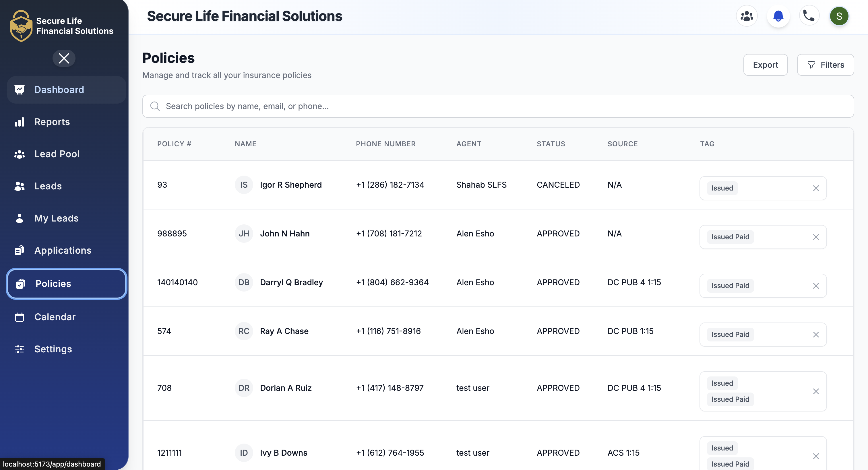The height and width of the screenshot is (470, 868).
Task: Click the search magnifier icon
Action: (155, 106)
